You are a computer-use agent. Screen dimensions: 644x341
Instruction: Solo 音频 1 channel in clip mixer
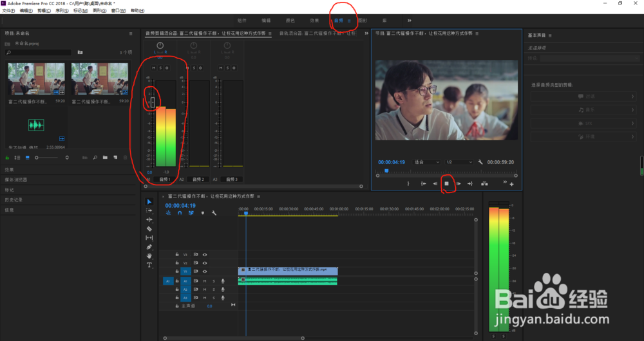tap(160, 68)
